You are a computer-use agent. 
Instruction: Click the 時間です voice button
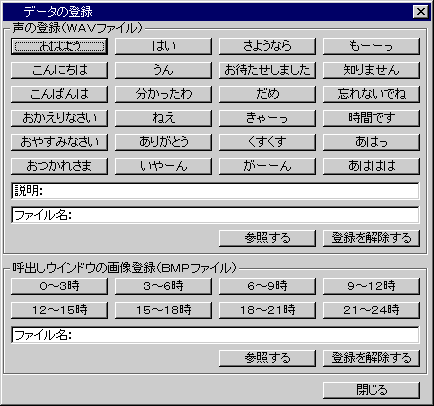click(x=371, y=118)
